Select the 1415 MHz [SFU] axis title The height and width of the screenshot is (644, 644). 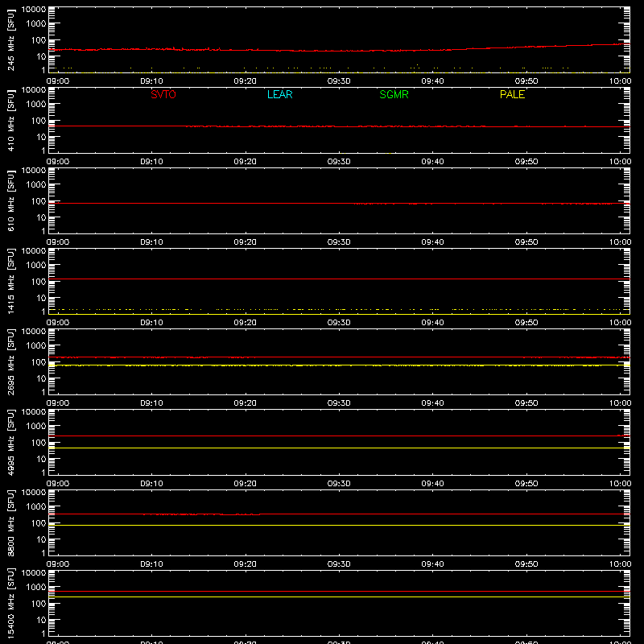tap(10, 282)
